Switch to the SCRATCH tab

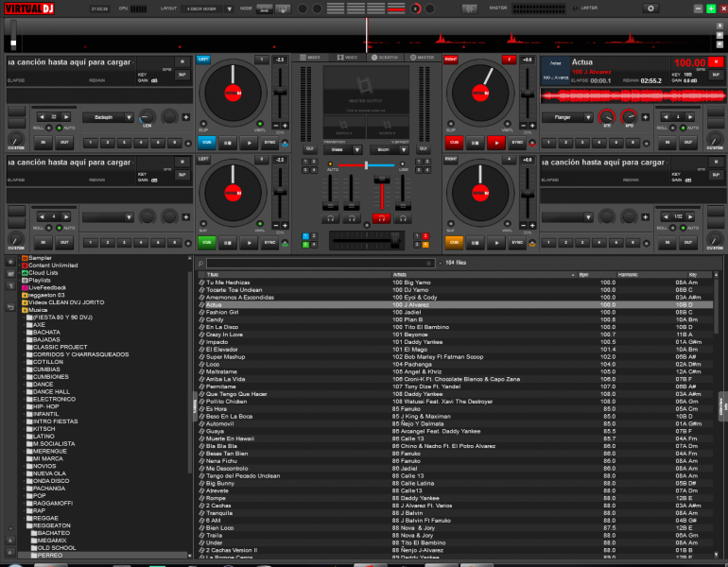pos(385,58)
